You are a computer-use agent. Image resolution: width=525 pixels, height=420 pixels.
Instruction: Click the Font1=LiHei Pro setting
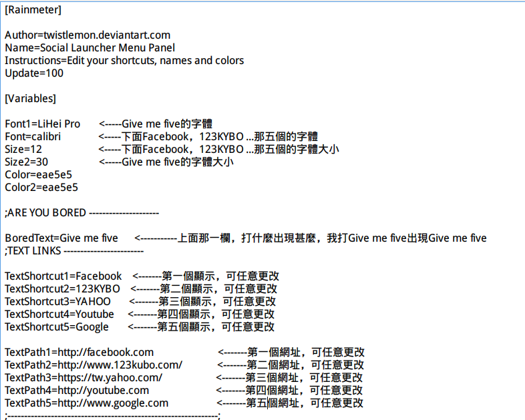43,124
